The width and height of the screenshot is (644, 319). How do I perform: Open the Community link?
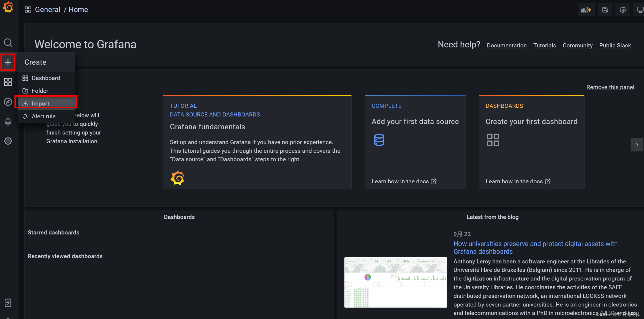pyautogui.click(x=577, y=45)
